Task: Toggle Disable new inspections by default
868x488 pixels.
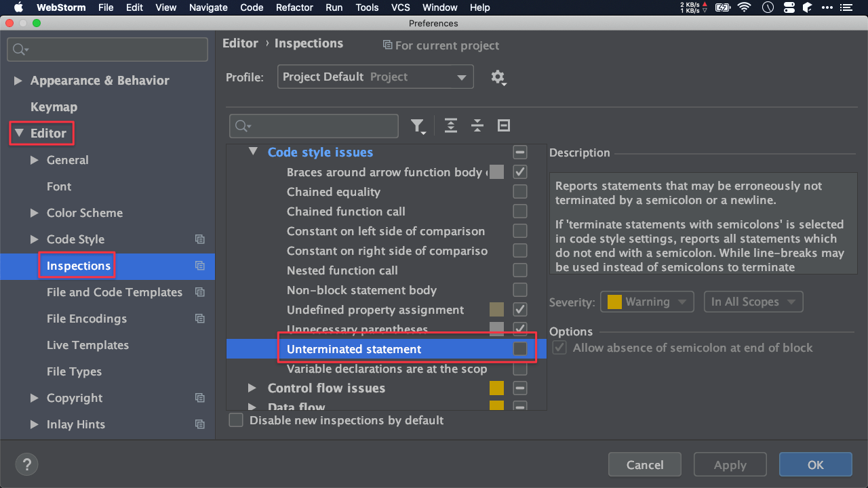Action: click(236, 420)
